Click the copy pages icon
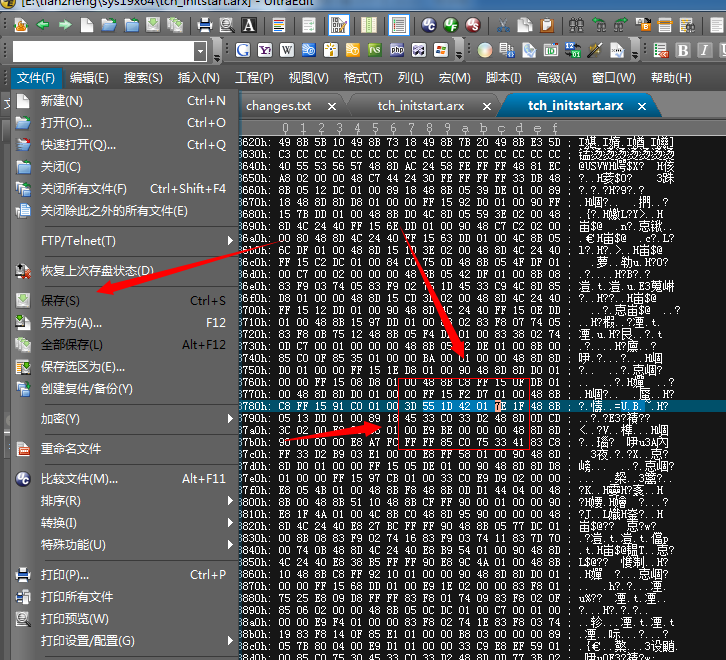Viewport: 726px width, 660px height. pyautogui.click(x=525, y=25)
